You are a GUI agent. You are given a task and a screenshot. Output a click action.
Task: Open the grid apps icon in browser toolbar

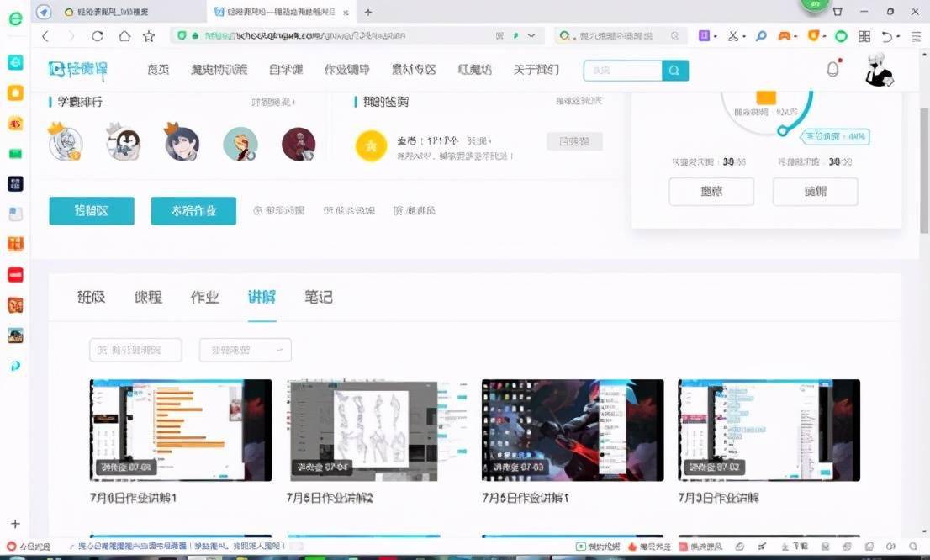864,36
